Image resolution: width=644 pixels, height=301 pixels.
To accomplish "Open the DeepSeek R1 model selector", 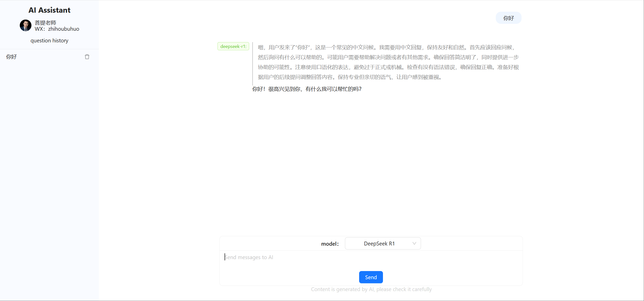I will click(379, 243).
